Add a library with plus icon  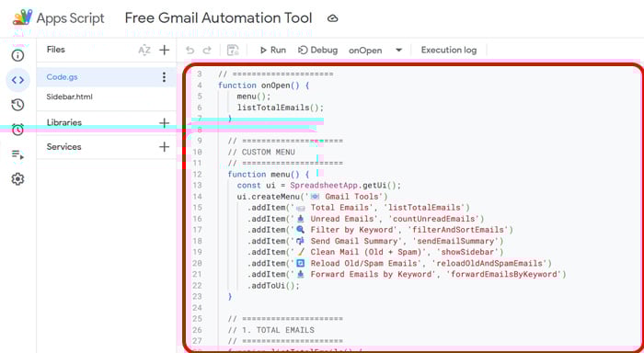[x=165, y=123]
